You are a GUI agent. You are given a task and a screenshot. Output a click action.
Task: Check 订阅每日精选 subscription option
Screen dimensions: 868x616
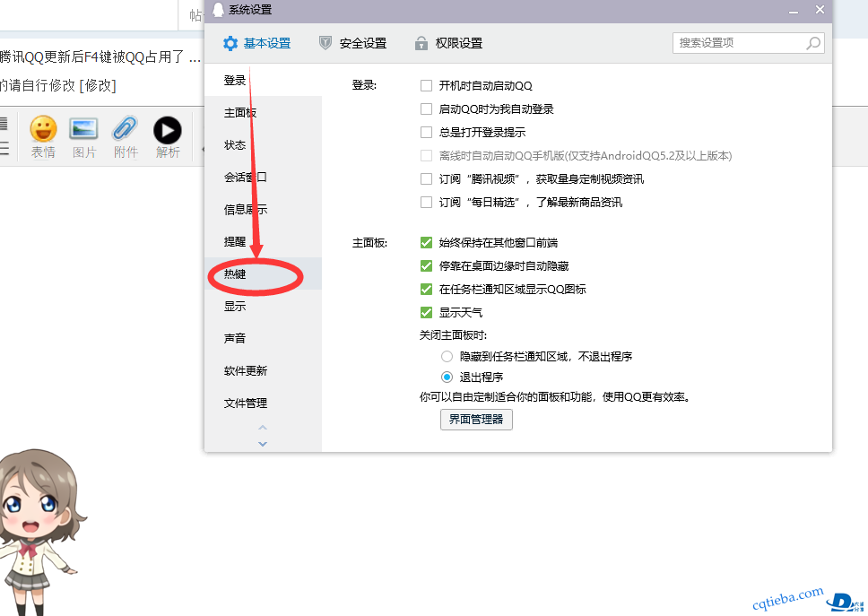(x=426, y=202)
